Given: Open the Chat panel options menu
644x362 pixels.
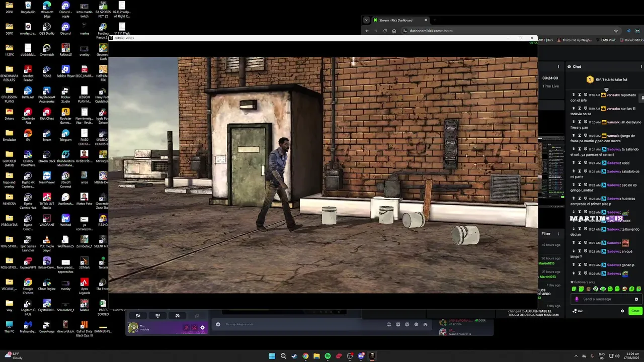Looking at the screenshot, I should [x=641, y=66].
